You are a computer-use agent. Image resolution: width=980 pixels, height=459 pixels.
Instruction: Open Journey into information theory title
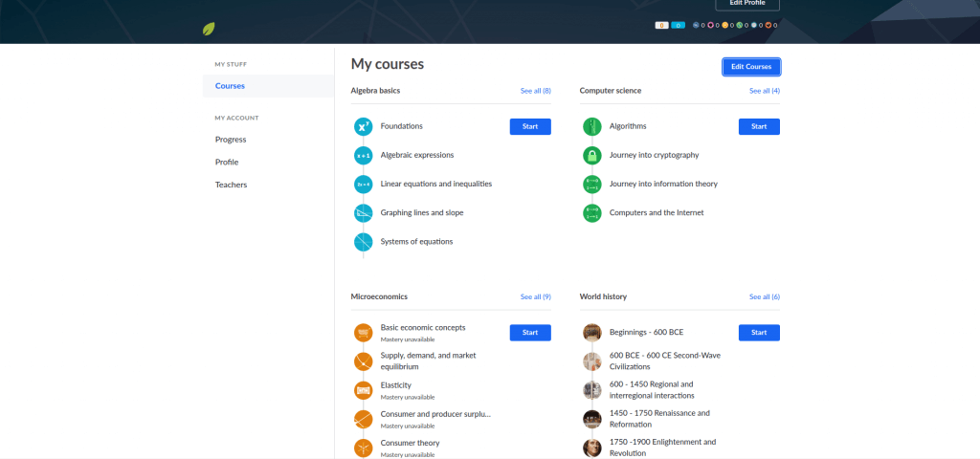point(664,185)
